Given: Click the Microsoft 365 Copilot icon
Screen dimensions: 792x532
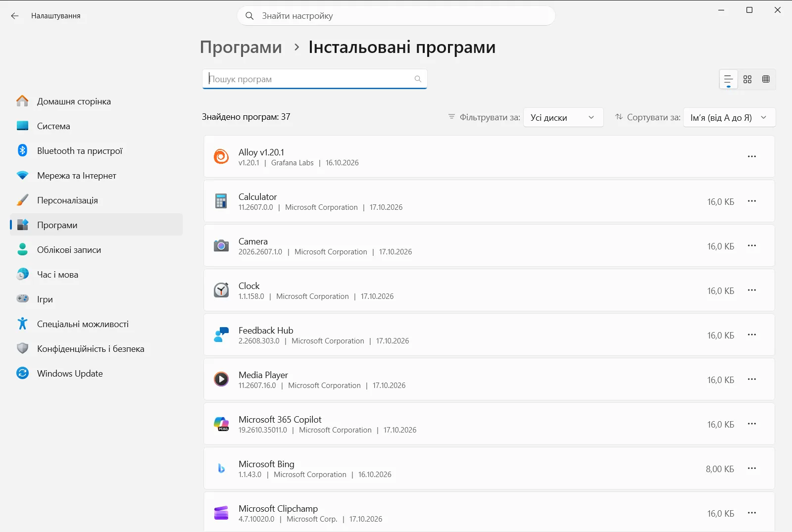Looking at the screenshot, I should [221, 424].
